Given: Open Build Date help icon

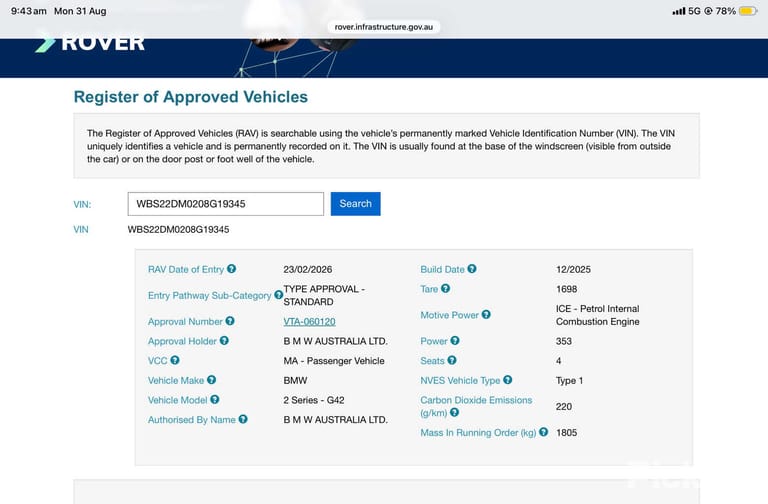Looking at the screenshot, I should tap(472, 269).
